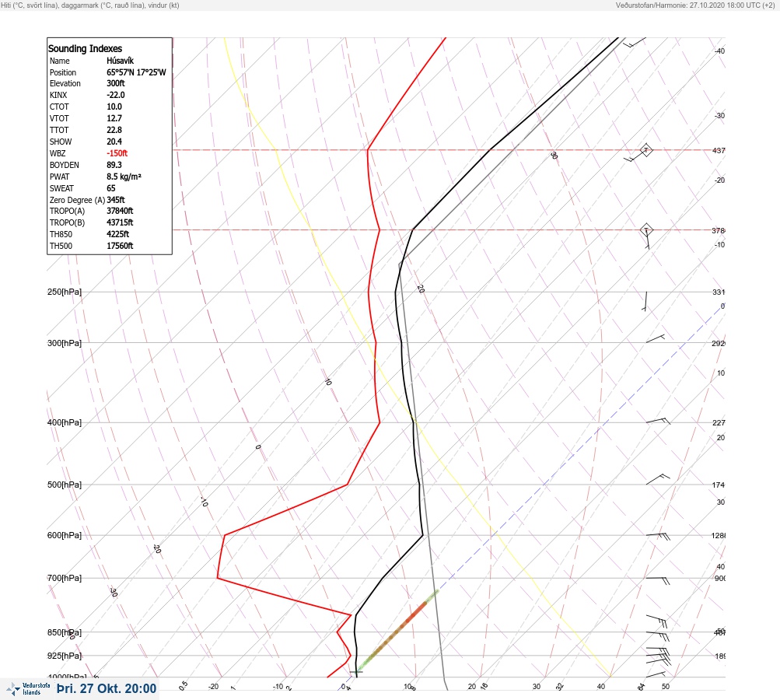Click the position value 65°57'N 17°25'W
The width and height of the screenshot is (780, 700).
(136, 72)
